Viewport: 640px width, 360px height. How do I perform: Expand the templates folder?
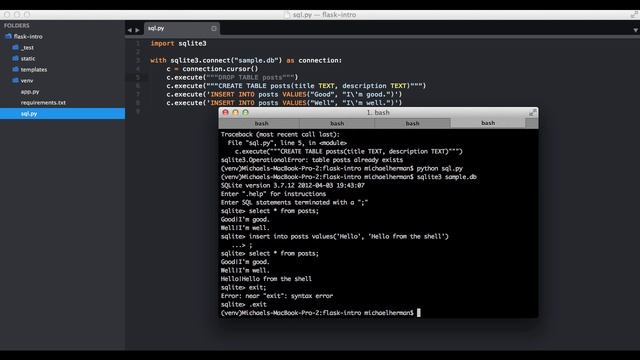[34, 69]
